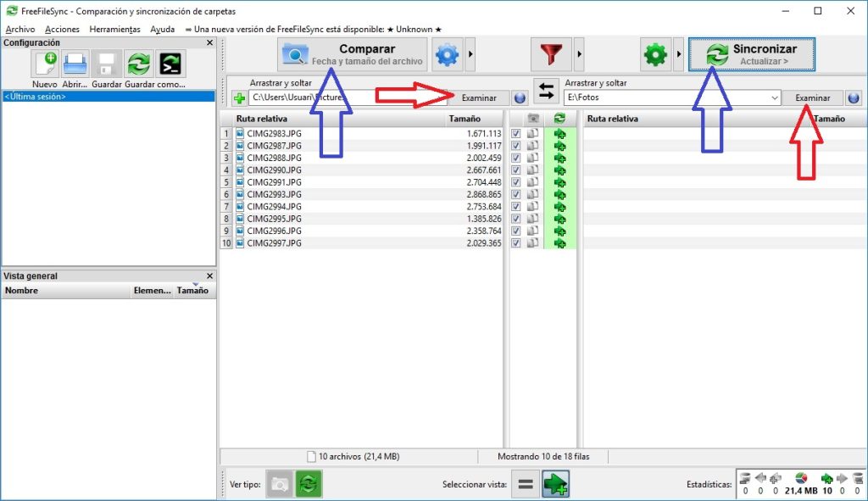868x501 pixels.
Task: Uncheck the CIMG2993.JPG row checkbox
Action: click(516, 194)
